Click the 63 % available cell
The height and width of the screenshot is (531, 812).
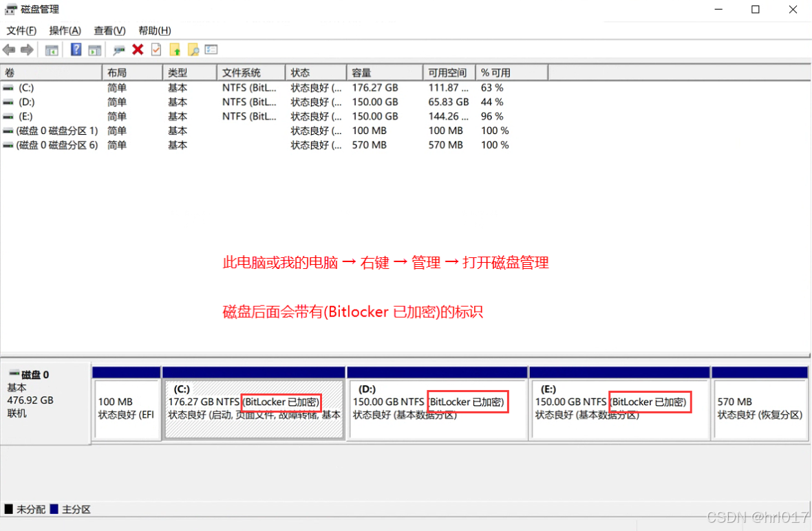point(492,88)
